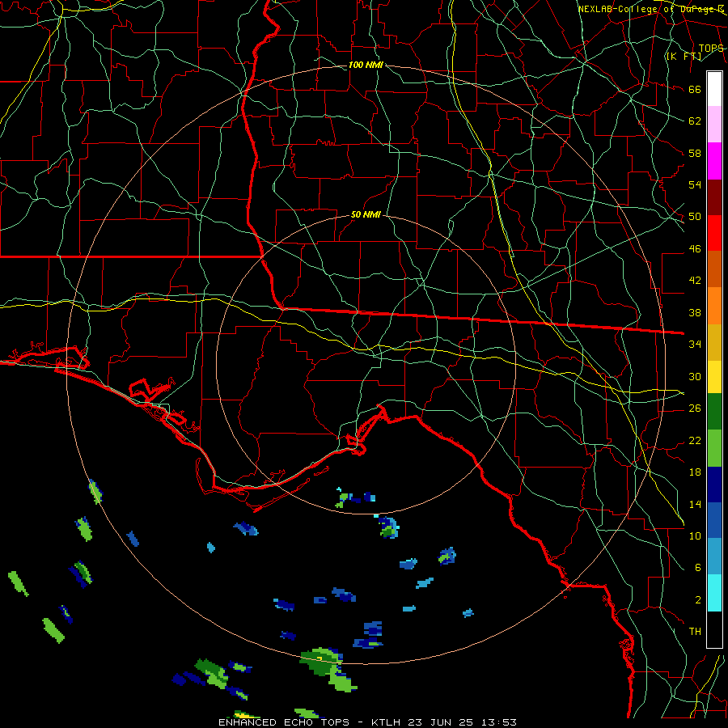Click the medium blue legend swatch
Image resolution: width=728 pixels, height=728 pixels.
(714, 520)
